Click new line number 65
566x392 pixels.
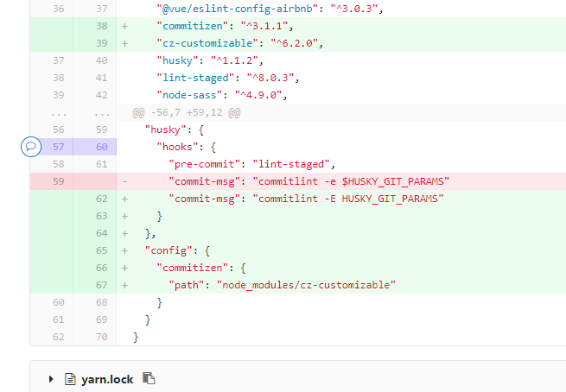pos(101,250)
